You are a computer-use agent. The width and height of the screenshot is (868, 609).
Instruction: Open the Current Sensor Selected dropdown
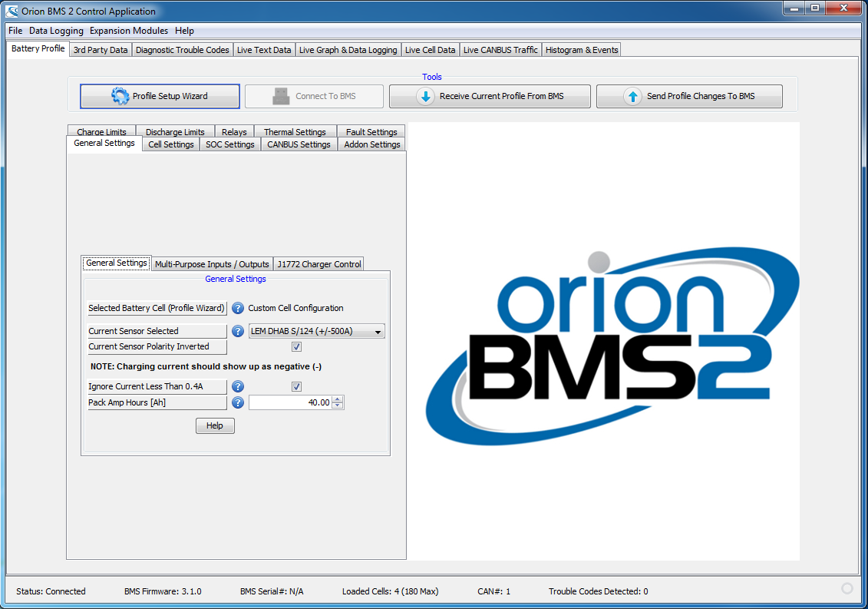point(317,331)
